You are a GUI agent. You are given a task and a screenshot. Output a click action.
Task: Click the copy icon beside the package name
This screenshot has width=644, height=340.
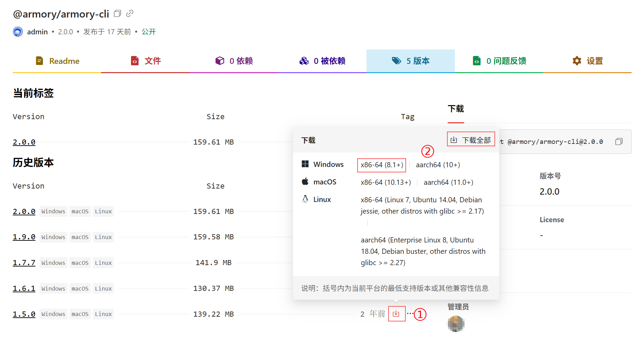point(117,14)
